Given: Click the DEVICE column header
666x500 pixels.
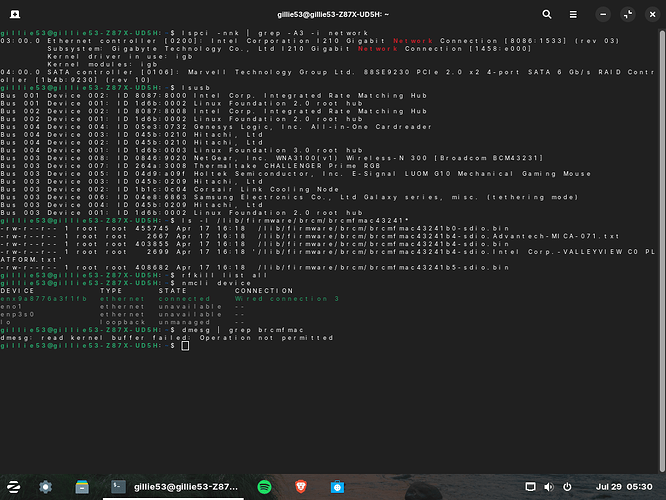Looking at the screenshot, I should click(x=17, y=291).
